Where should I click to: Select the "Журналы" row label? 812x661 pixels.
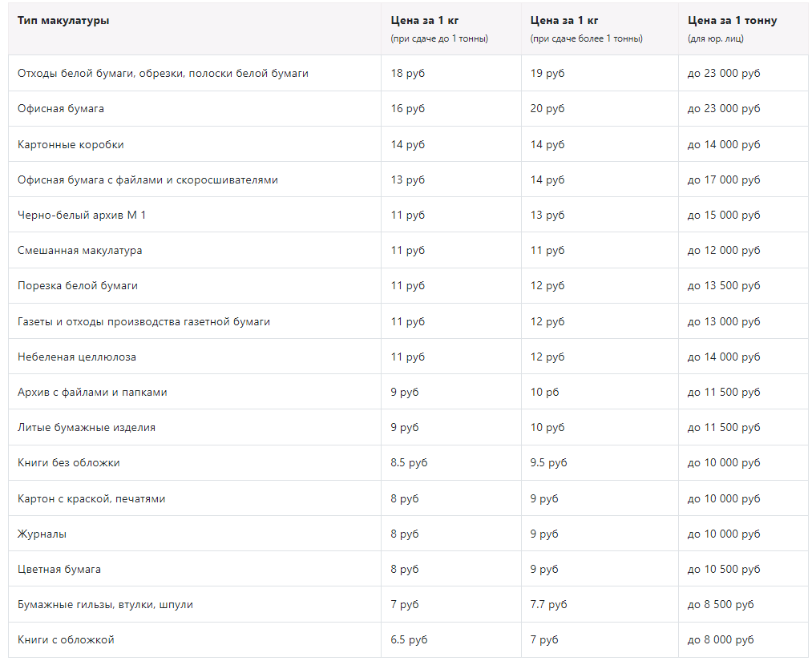click(42, 534)
